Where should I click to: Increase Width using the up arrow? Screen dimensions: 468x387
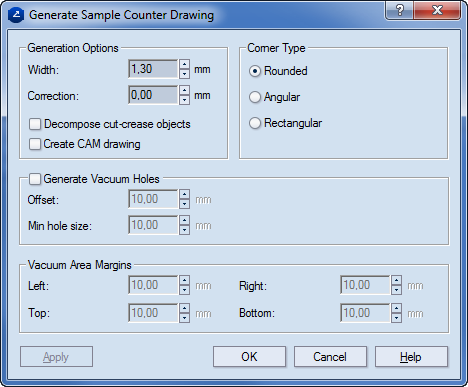[x=184, y=64]
